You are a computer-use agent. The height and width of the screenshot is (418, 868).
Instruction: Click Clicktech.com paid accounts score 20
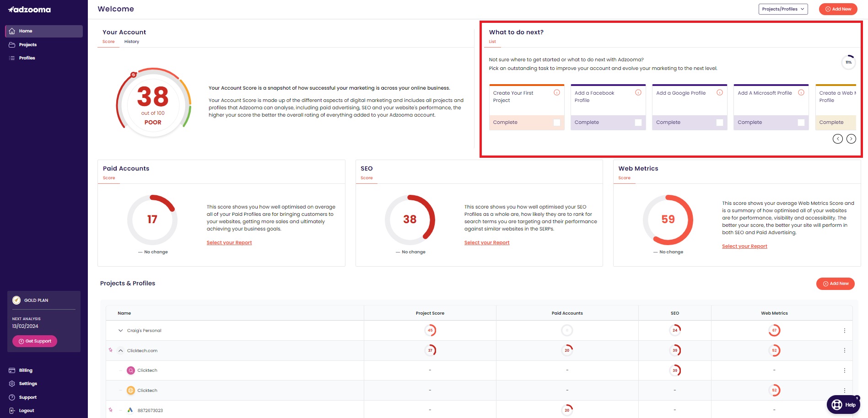(567, 350)
